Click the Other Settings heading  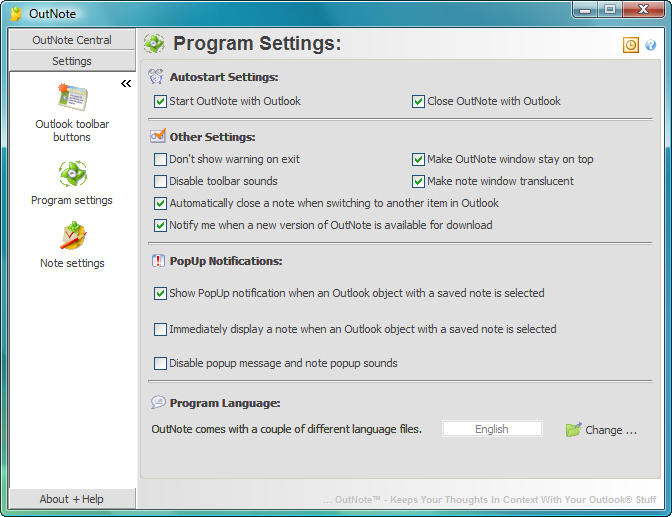213,137
